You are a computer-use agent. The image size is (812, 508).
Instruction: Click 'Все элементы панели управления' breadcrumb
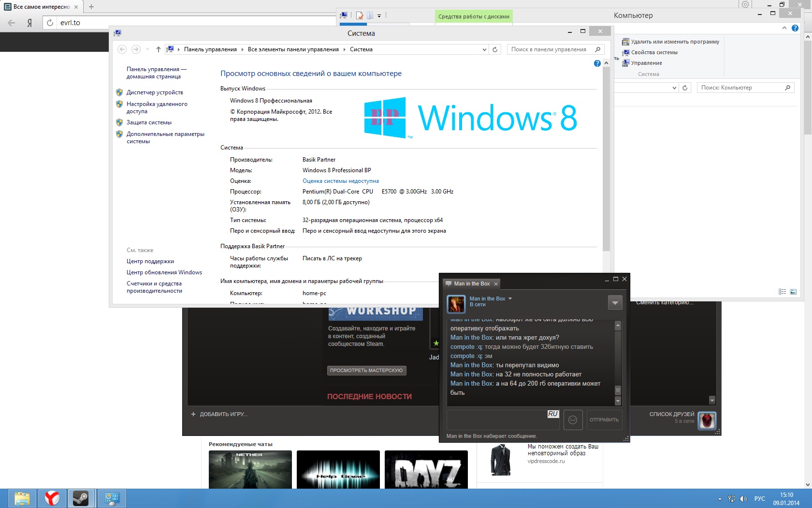click(x=293, y=49)
